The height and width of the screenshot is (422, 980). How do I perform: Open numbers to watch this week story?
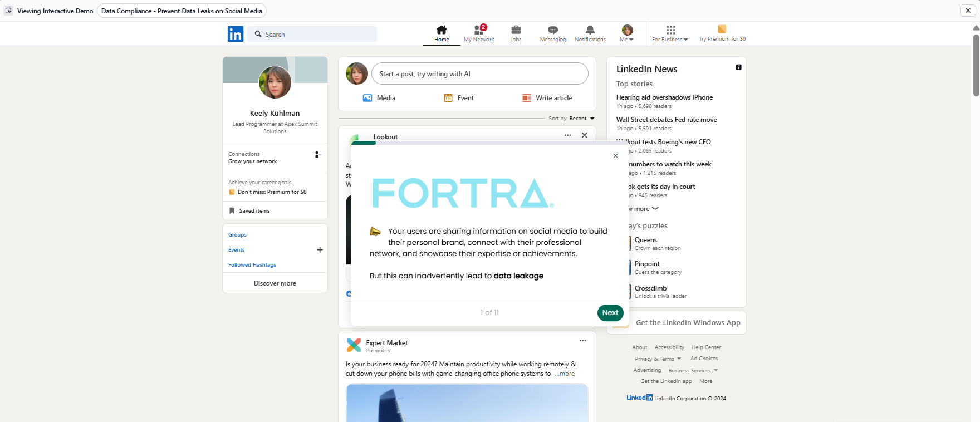[x=670, y=164]
